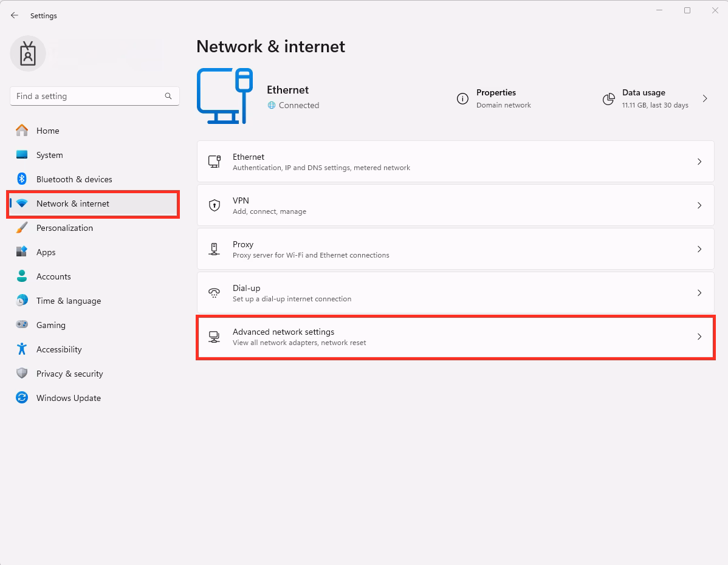
Task: Select Home in the sidebar
Action: pyautogui.click(x=94, y=131)
